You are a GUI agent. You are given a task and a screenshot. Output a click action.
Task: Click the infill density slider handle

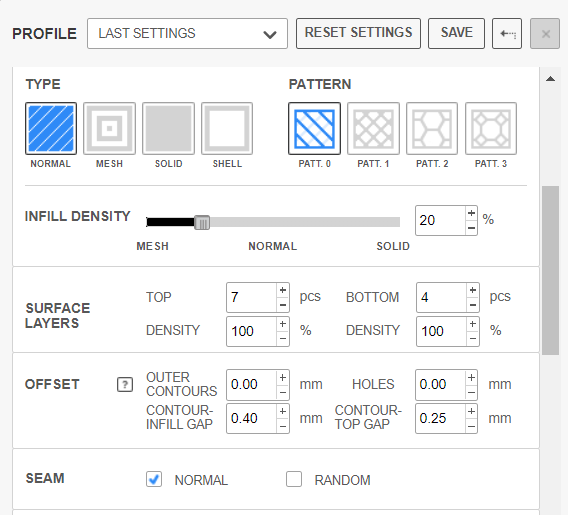[202, 222]
